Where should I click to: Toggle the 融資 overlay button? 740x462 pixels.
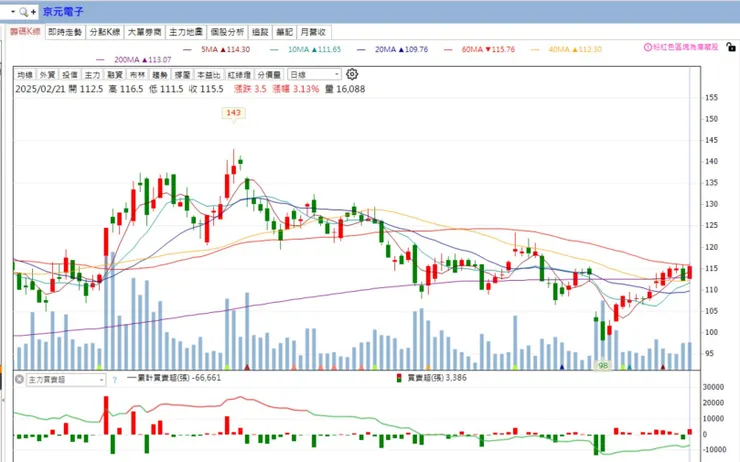point(115,75)
